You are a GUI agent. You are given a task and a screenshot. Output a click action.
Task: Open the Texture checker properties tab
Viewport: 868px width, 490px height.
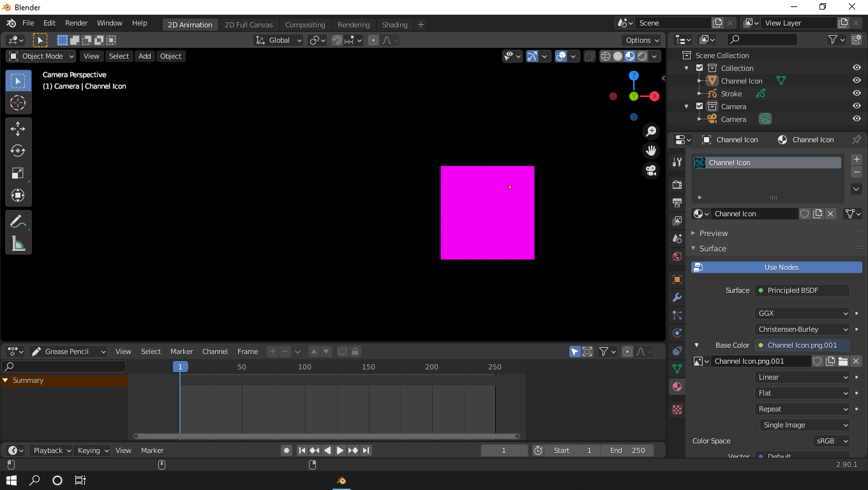click(x=677, y=410)
